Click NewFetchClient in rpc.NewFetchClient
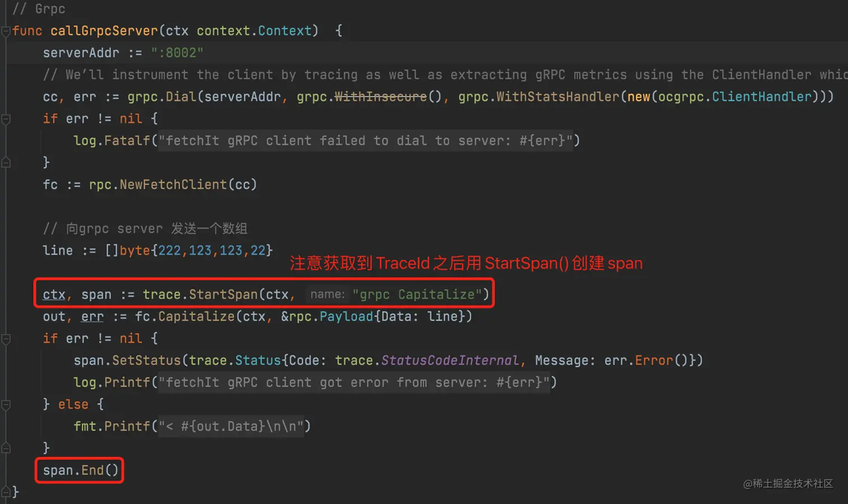Screen dimensions: 848x504 pos(173,184)
